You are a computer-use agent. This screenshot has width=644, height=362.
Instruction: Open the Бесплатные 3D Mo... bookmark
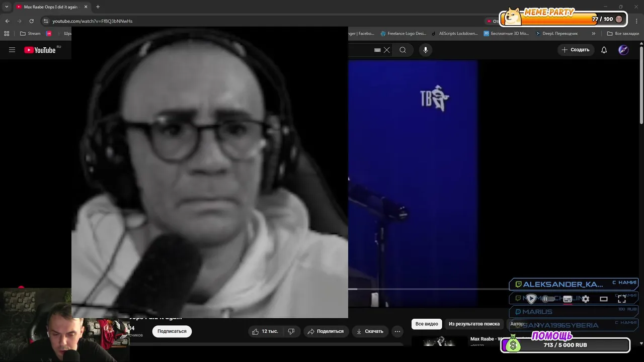[x=506, y=34]
